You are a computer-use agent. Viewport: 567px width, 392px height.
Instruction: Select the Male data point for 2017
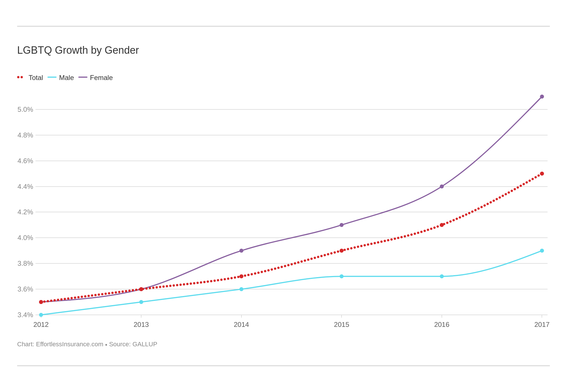[542, 251]
